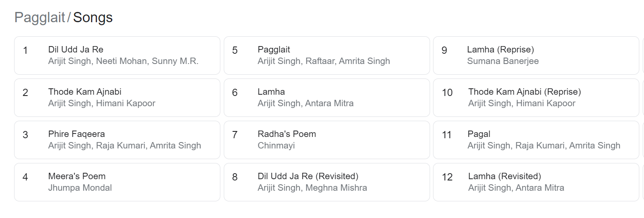Click track number 7 beside Radha's Poem

pyautogui.click(x=234, y=135)
